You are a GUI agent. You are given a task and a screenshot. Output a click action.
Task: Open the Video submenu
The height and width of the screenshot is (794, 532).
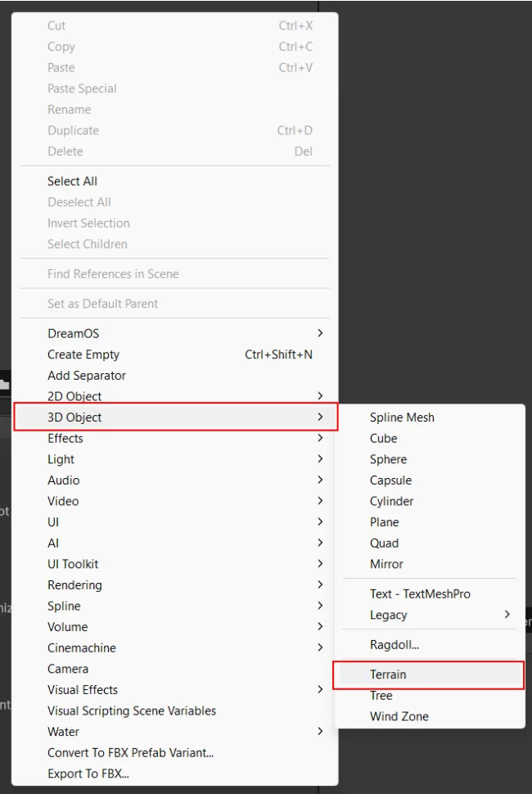coord(174,501)
